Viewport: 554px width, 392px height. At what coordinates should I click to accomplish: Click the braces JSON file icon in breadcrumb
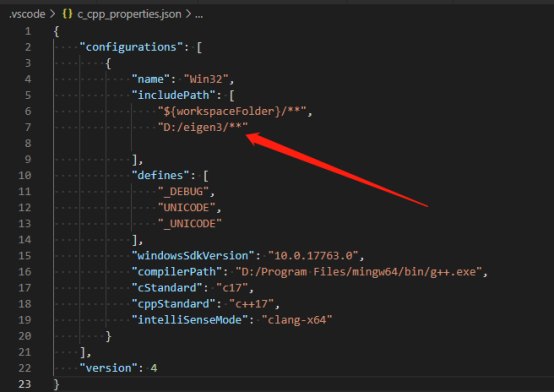tap(67, 14)
